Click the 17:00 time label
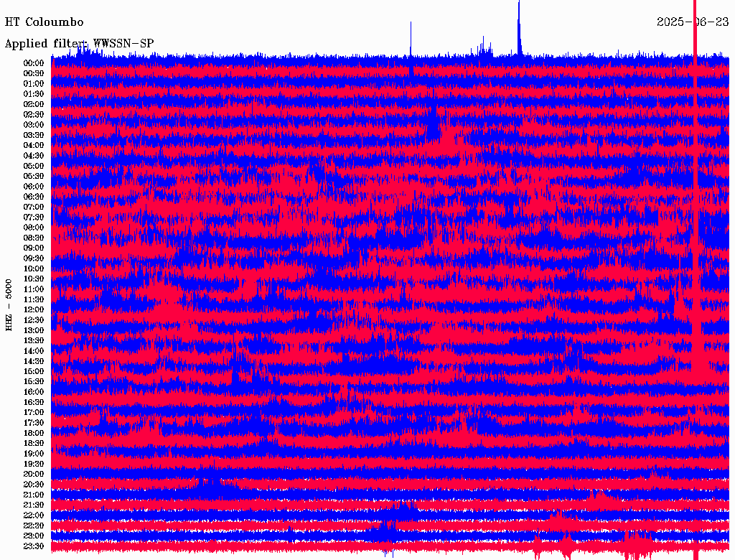The width and height of the screenshot is (735, 560). coord(34,413)
